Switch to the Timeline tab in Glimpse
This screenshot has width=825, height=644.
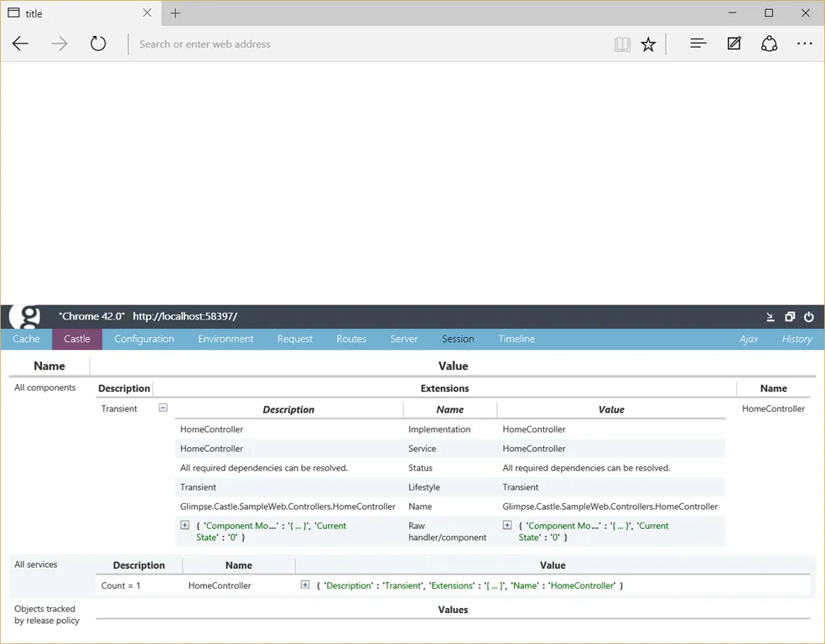(x=516, y=339)
